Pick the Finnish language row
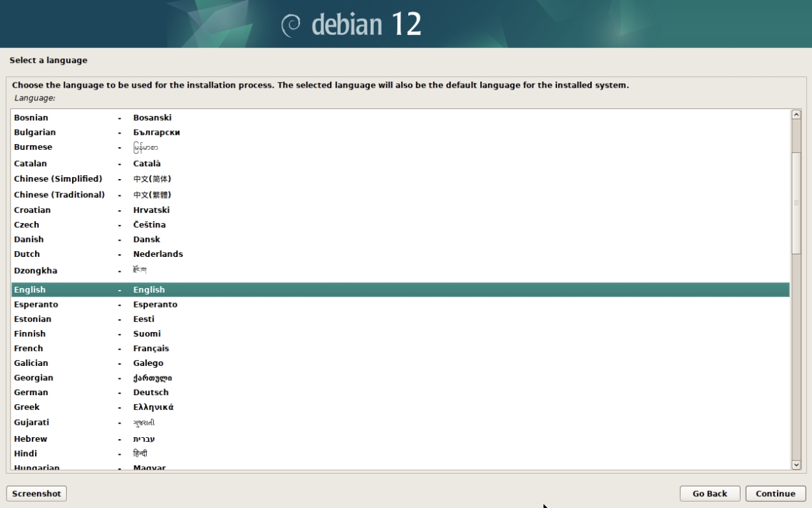The height and width of the screenshot is (508, 812). [400, 333]
